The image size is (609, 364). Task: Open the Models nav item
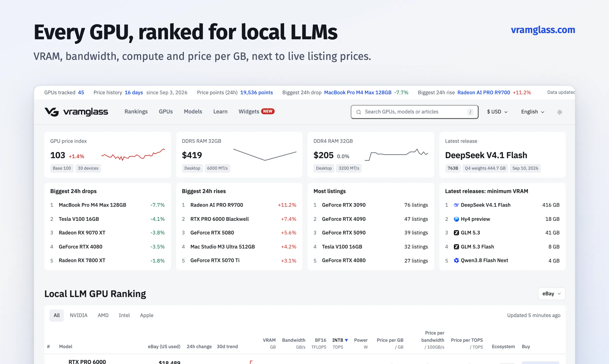point(193,112)
